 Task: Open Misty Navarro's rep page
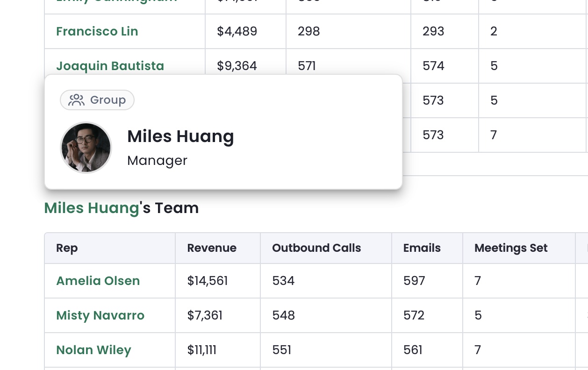point(100,315)
